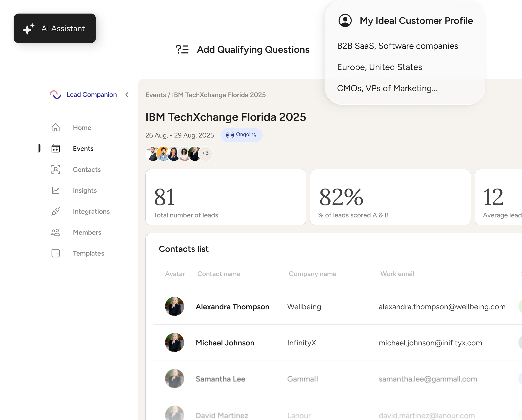
Task: Click the Contacts scan icon
Action: pyautogui.click(x=55, y=170)
